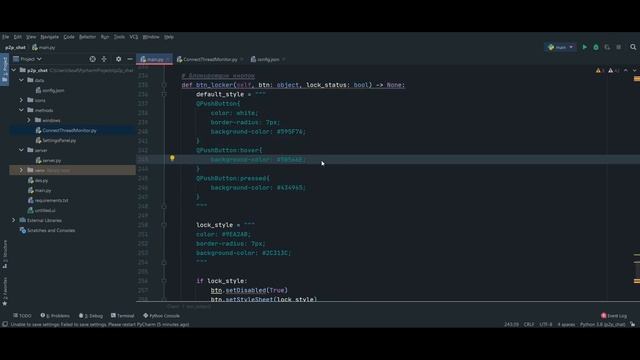Click CRLF line separator in status bar
The image size is (640, 360).
(529, 324)
